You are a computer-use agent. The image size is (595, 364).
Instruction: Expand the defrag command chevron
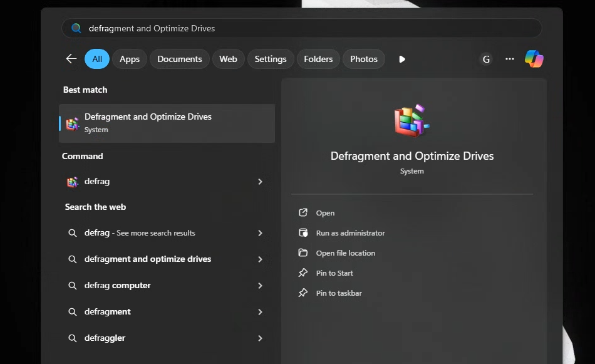(x=260, y=182)
